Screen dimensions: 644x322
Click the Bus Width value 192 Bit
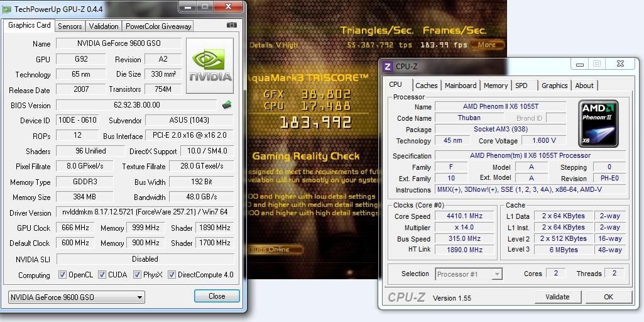coord(201,181)
